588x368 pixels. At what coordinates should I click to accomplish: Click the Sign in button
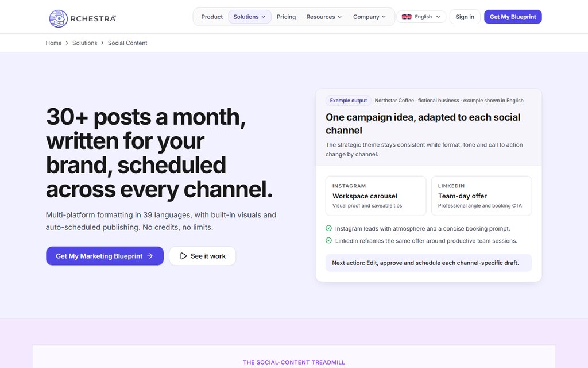(465, 17)
